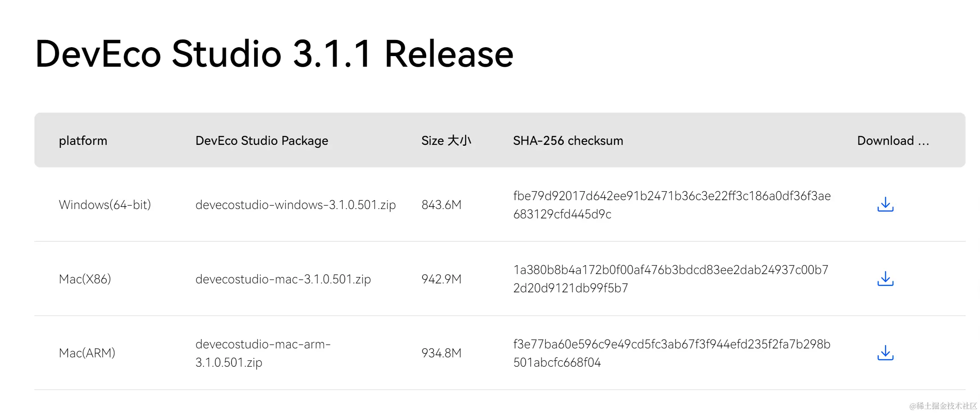Click the platform column header
Image resolution: width=980 pixels, height=413 pixels.
(x=83, y=141)
